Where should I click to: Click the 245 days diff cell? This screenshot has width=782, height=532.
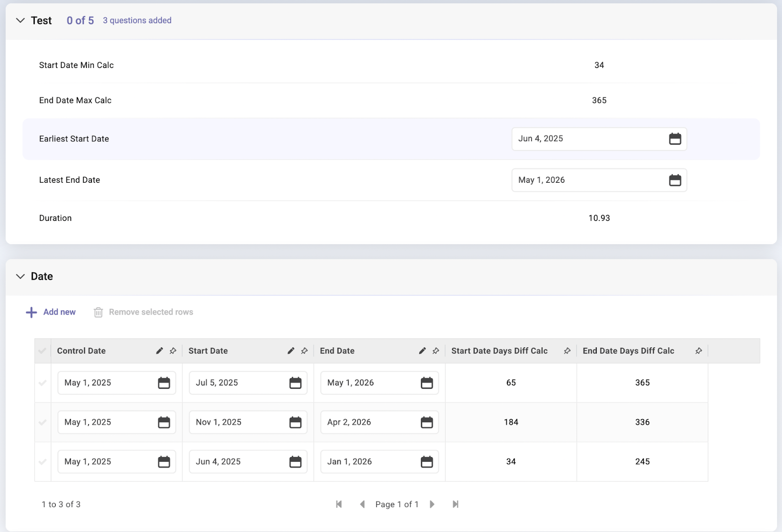click(643, 462)
